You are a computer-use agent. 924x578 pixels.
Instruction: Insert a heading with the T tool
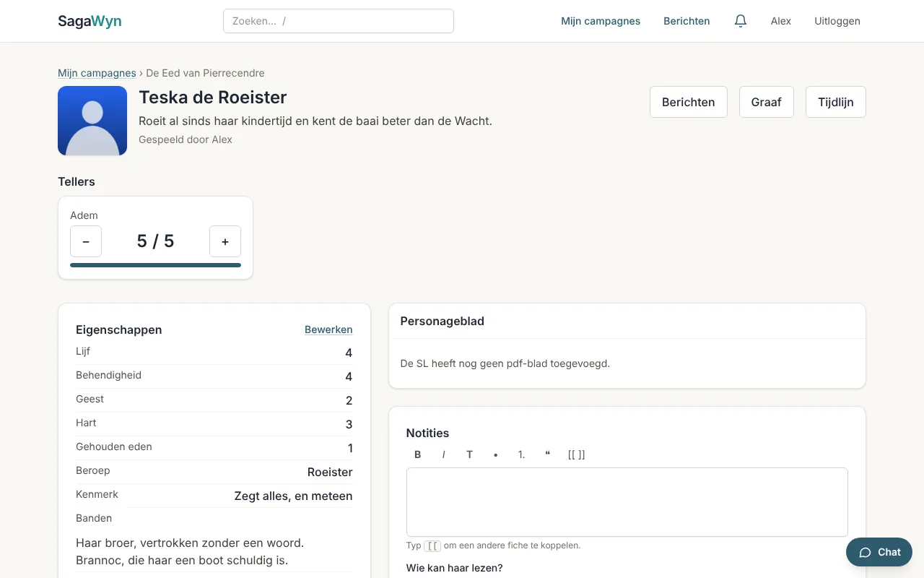(470, 454)
